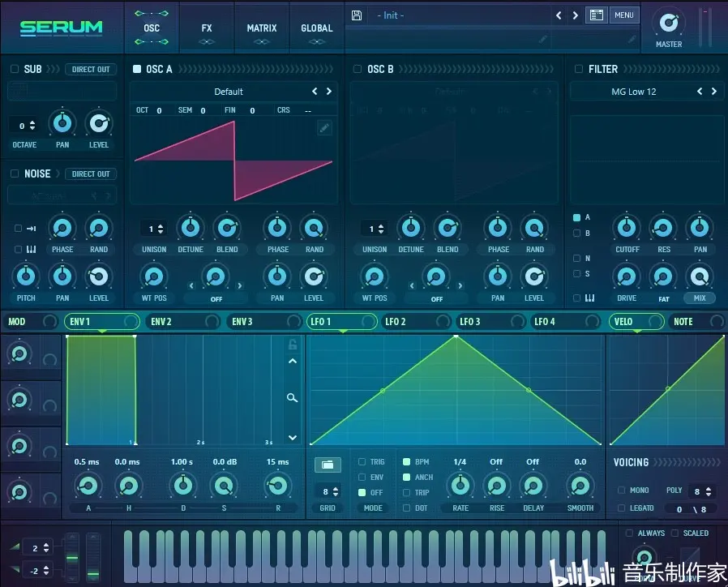Select previous OSC A wavetable arrow

coord(315,92)
